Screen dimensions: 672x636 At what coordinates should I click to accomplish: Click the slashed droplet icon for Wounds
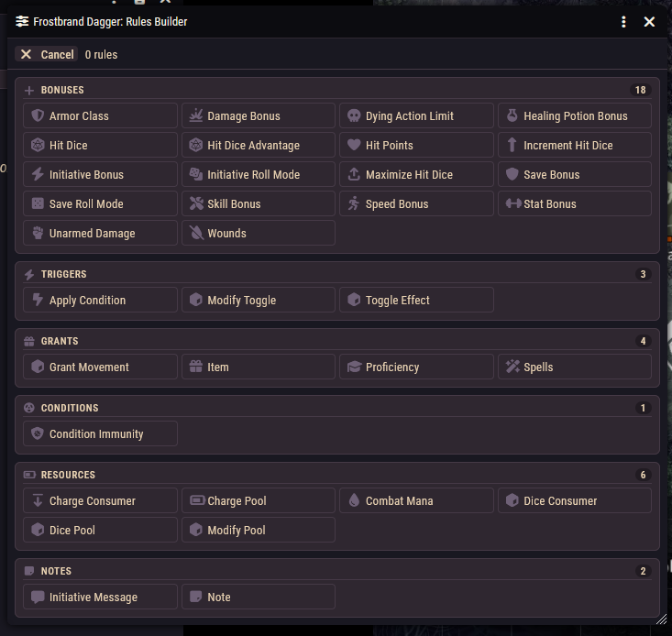pos(196,233)
